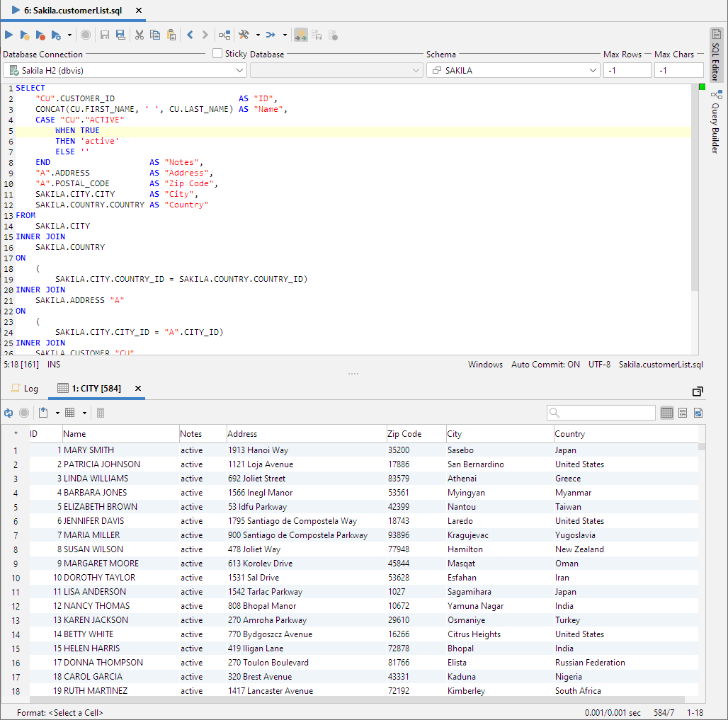Click the Zip Code column header
The height and width of the screenshot is (720, 728).
coord(404,434)
